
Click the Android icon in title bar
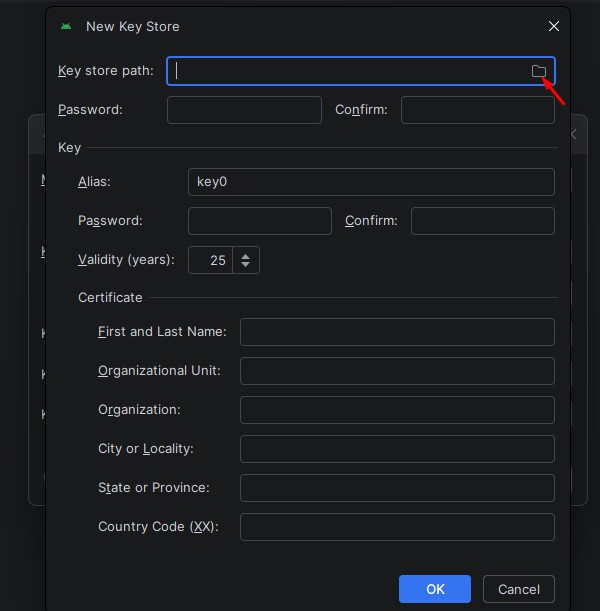pos(66,26)
